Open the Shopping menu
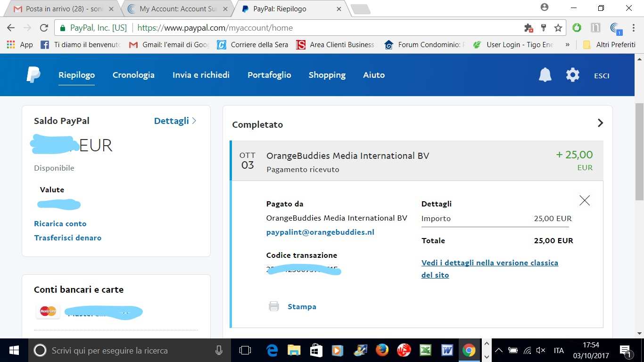 pos(327,75)
